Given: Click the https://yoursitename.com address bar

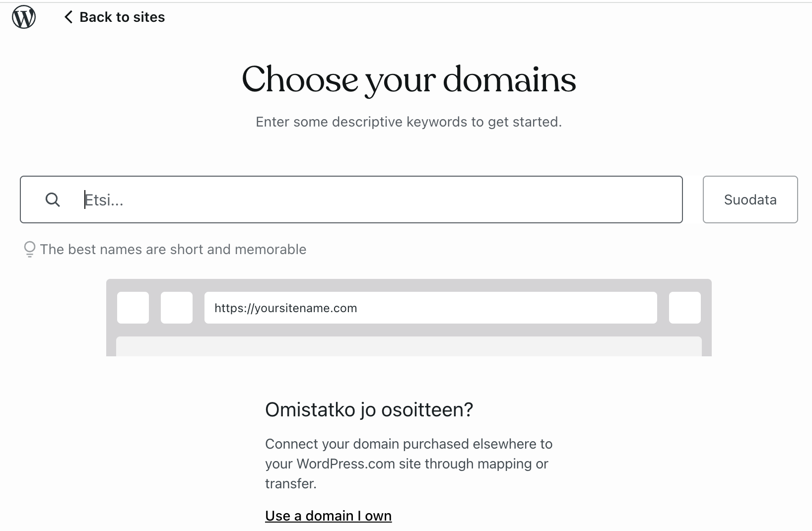Looking at the screenshot, I should tap(430, 308).
